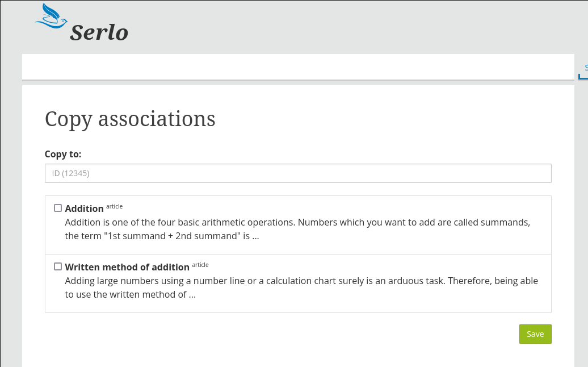Open the Copy to ID suggestion list
The height and width of the screenshot is (367, 588).
(298, 173)
